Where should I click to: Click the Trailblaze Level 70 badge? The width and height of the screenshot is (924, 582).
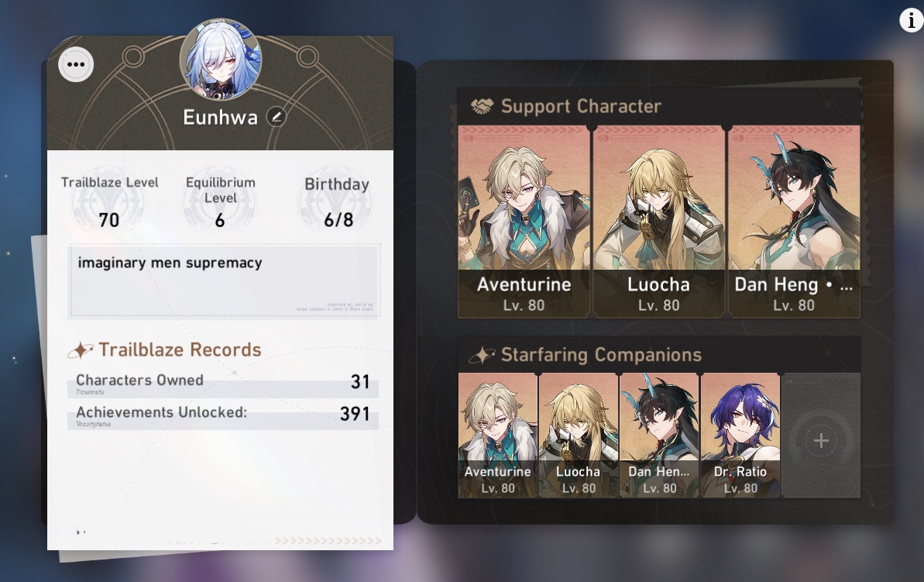tap(110, 203)
